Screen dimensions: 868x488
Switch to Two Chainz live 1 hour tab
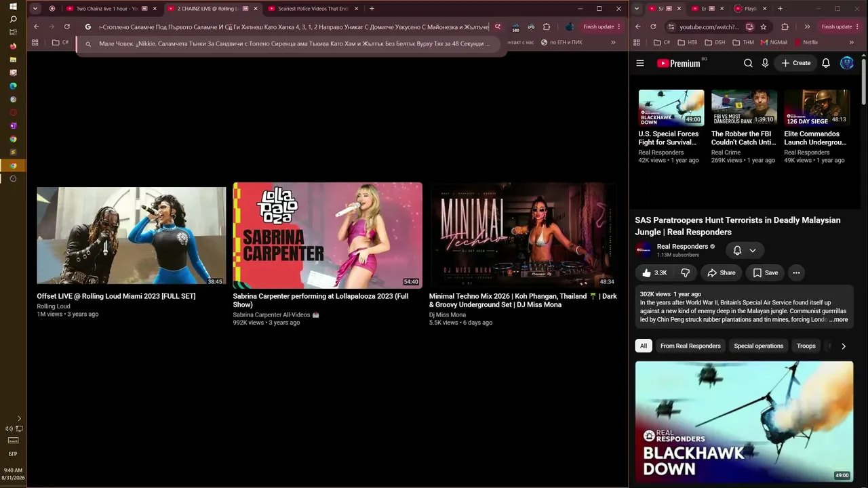(x=112, y=9)
